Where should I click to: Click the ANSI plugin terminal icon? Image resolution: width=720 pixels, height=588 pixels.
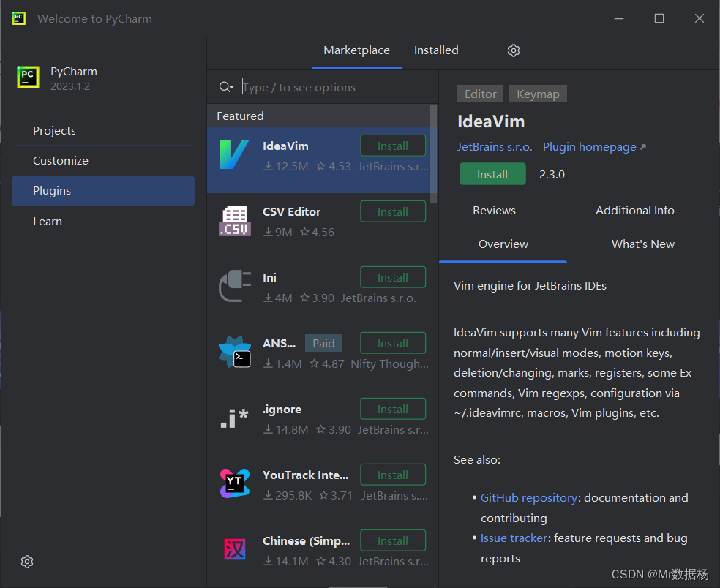click(x=235, y=352)
